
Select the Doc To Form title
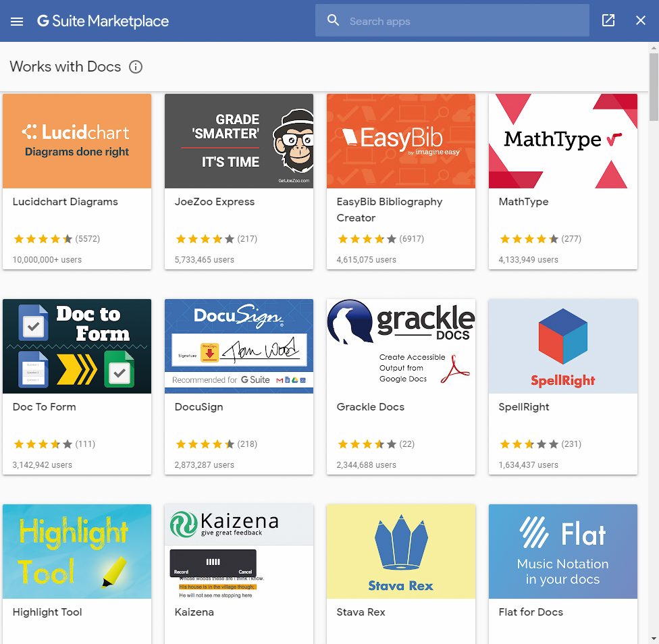pyautogui.click(x=44, y=406)
